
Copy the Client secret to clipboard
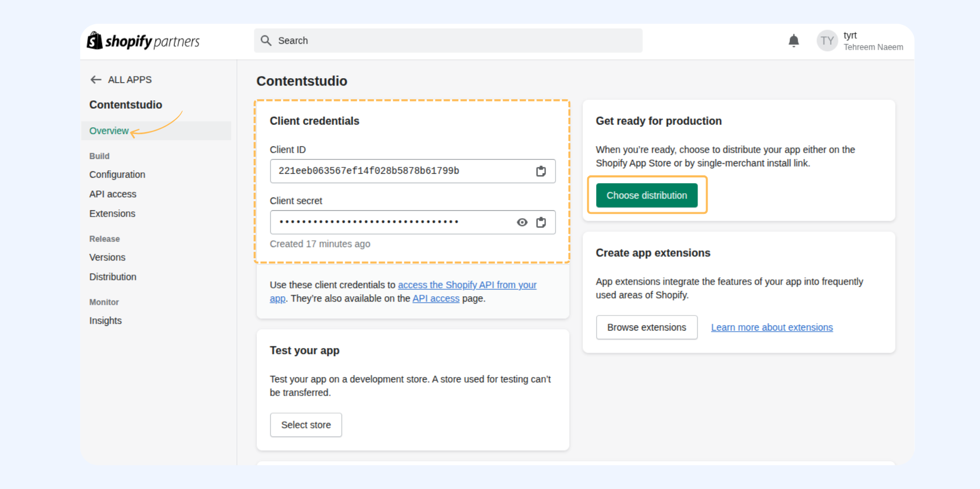tap(541, 222)
